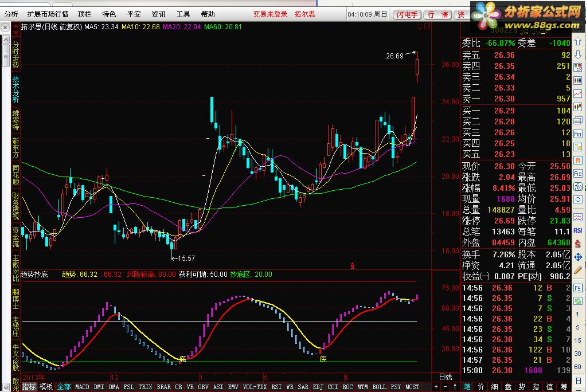
Task: Click the stacked windows icon in right toolbar
Action: pos(578,120)
